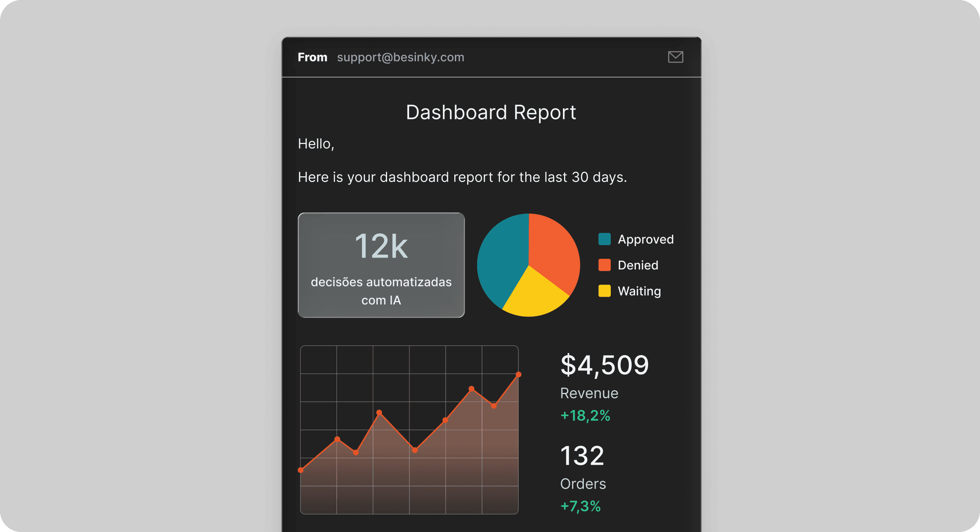Click the last data point on line chart

(518, 374)
